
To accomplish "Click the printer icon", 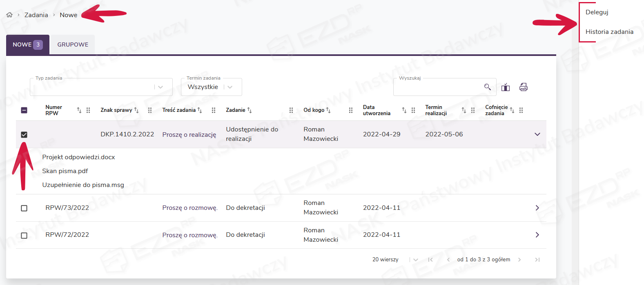I will 523,87.
